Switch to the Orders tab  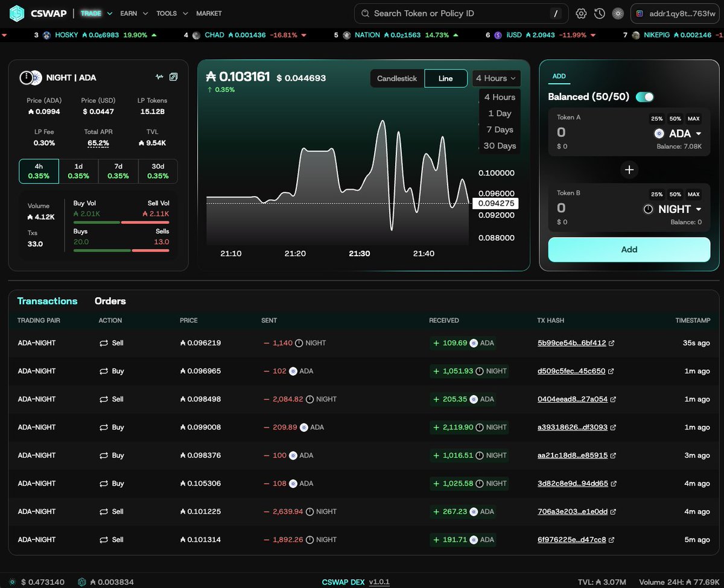tap(109, 301)
